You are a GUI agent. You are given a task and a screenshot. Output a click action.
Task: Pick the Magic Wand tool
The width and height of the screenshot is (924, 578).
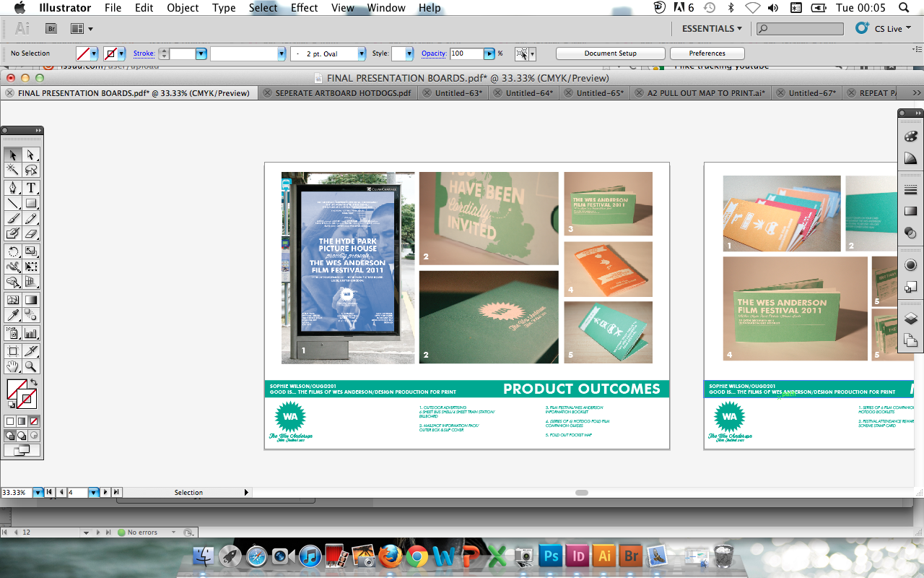tap(13, 171)
